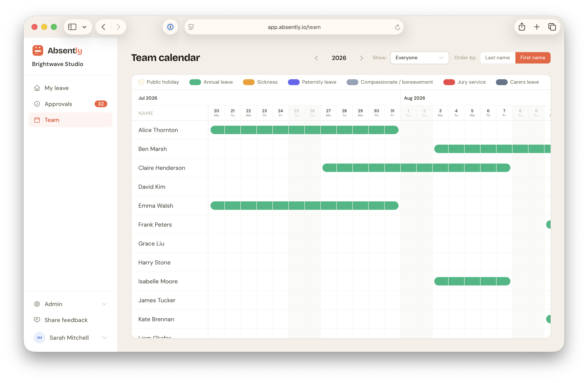Reload the page in the address bar
The height and width of the screenshot is (383, 588).
pos(397,27)
